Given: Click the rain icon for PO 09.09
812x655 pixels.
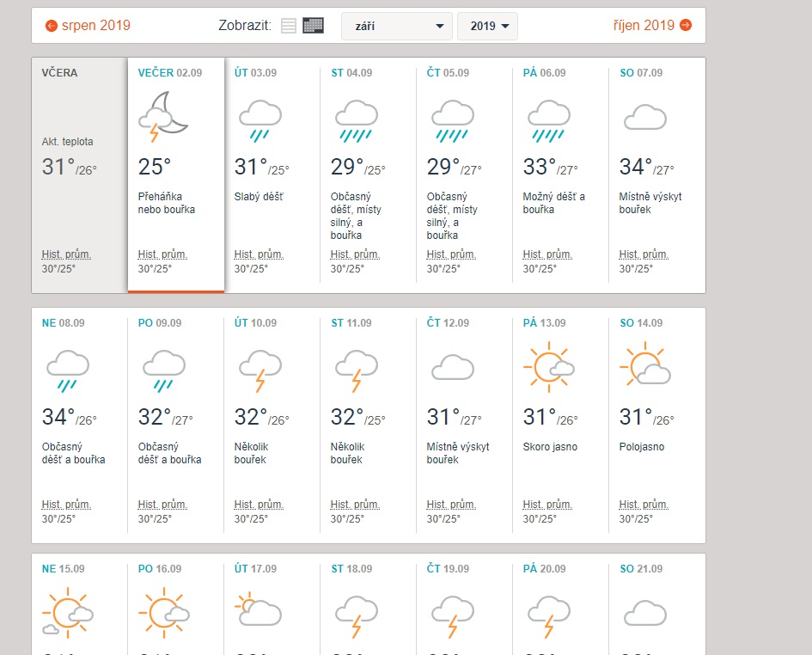Looking at the screenshot, I should click(x=164, y=370).
